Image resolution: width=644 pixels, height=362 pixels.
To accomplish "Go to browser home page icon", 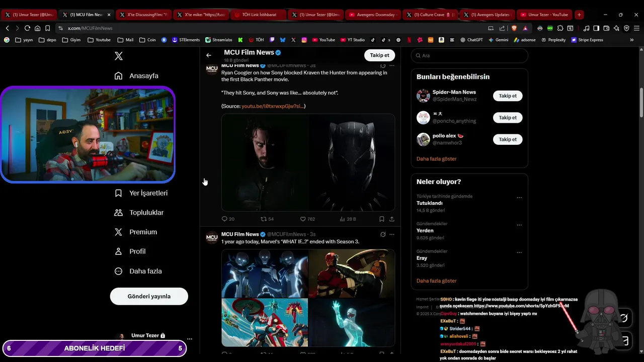I will (37, 28).
